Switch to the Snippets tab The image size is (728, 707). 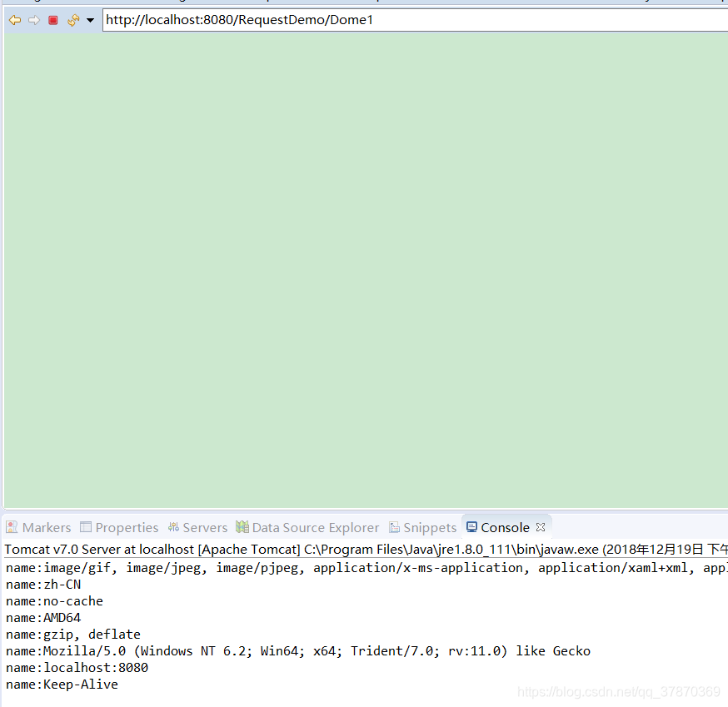click(x=423, y=527)
